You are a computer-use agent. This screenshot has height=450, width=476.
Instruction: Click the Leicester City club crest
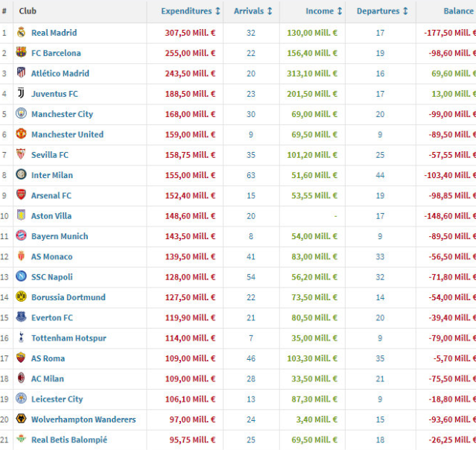tap(21, 398)
